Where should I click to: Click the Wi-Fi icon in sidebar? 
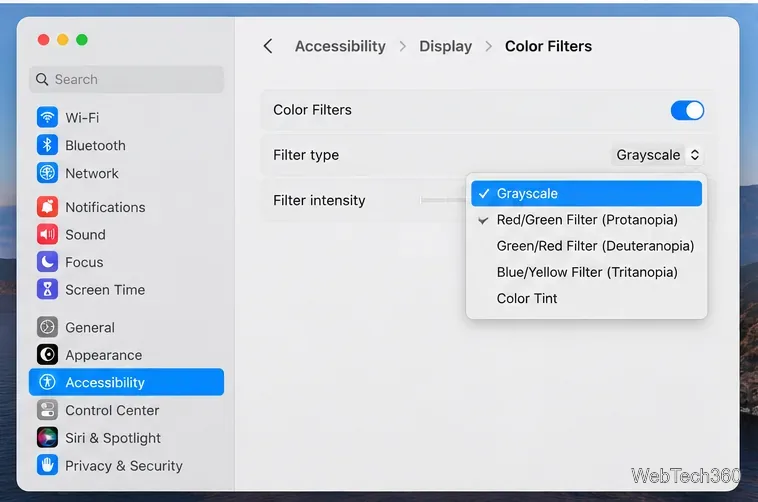[47, 118]
